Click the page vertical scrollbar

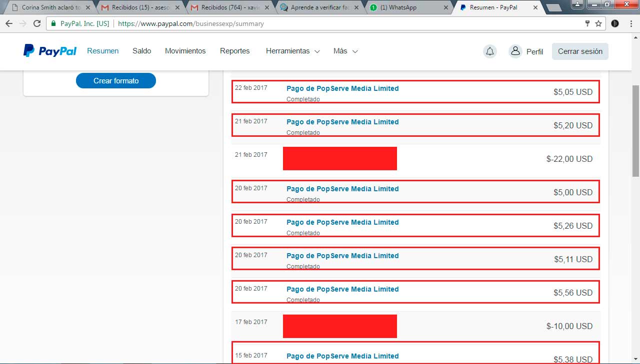(635, 130)
